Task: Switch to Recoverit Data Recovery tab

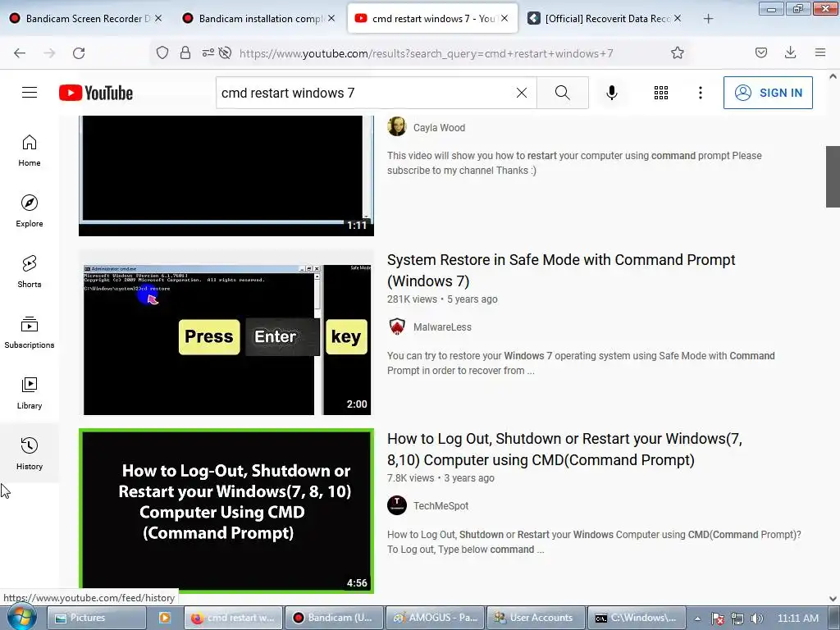Action: pyautogui.click(x=605, y=18)
